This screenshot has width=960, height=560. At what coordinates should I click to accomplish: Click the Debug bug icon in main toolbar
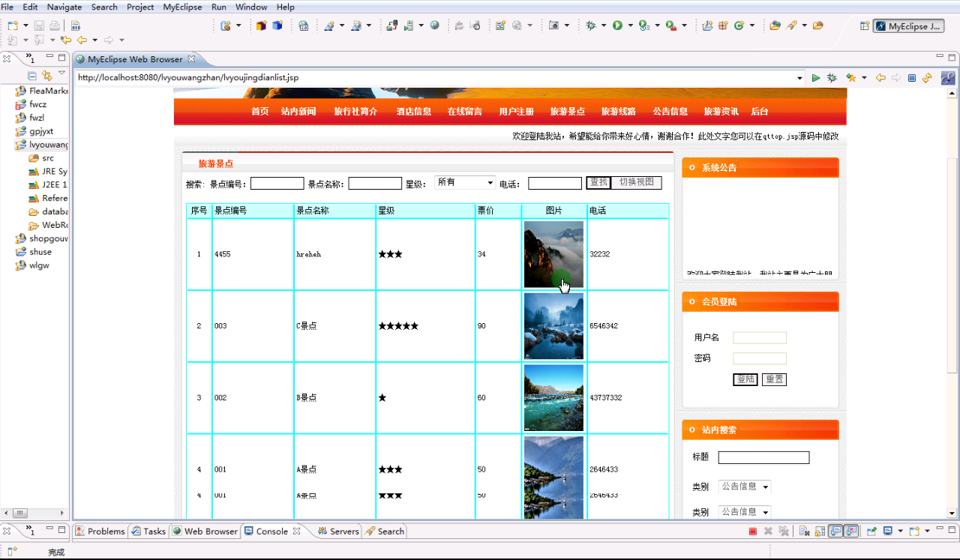[591, 25]
